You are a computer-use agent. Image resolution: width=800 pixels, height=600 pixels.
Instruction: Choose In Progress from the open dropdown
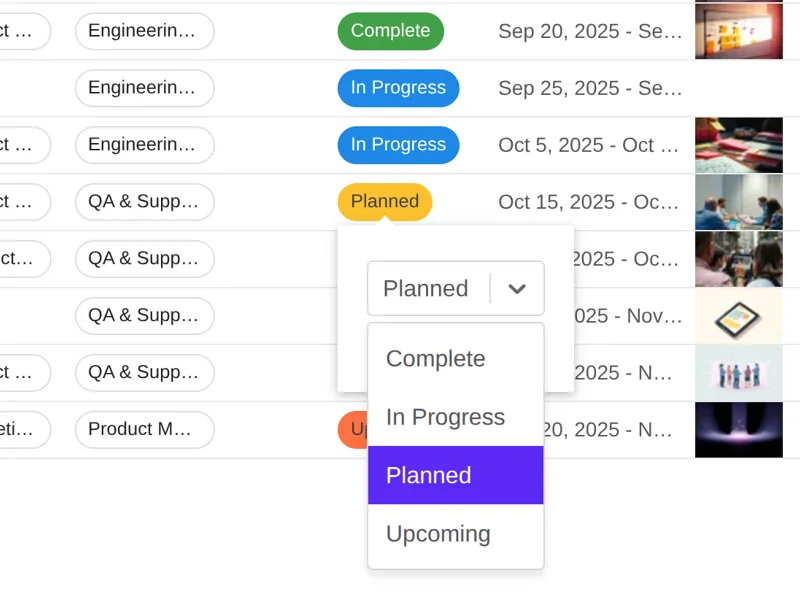click(x=445, y=417)
